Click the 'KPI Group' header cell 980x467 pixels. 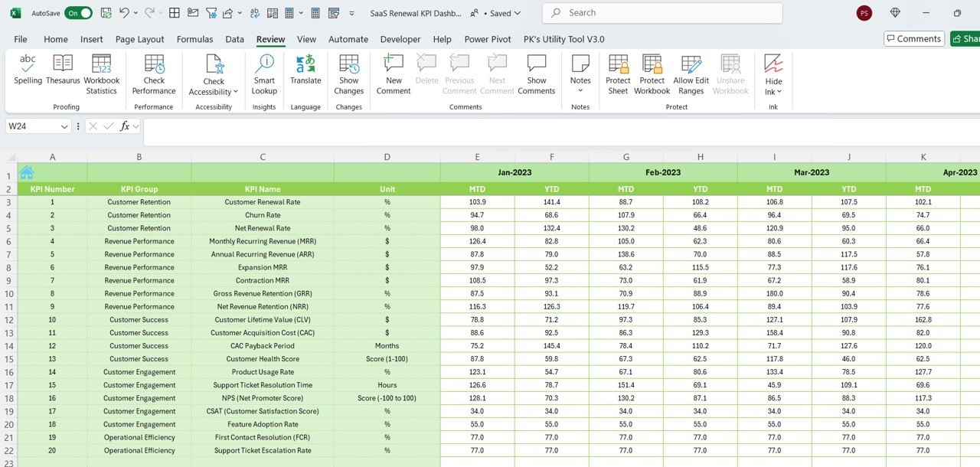[139, 189]
